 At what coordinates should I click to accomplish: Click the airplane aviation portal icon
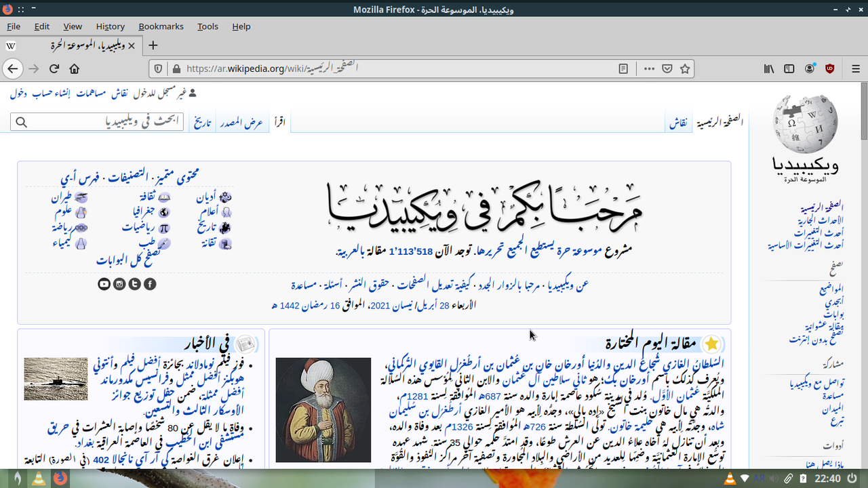(x=81, y=197)
